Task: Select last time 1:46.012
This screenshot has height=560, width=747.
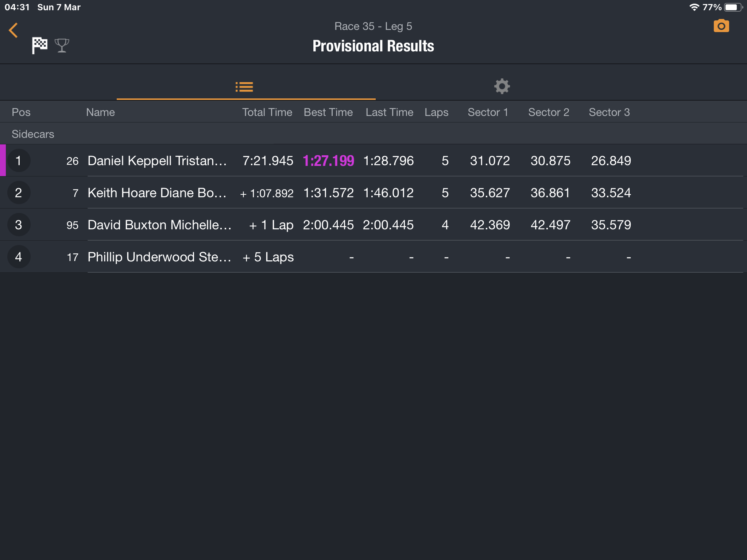Action: click(x=388, y=193)
